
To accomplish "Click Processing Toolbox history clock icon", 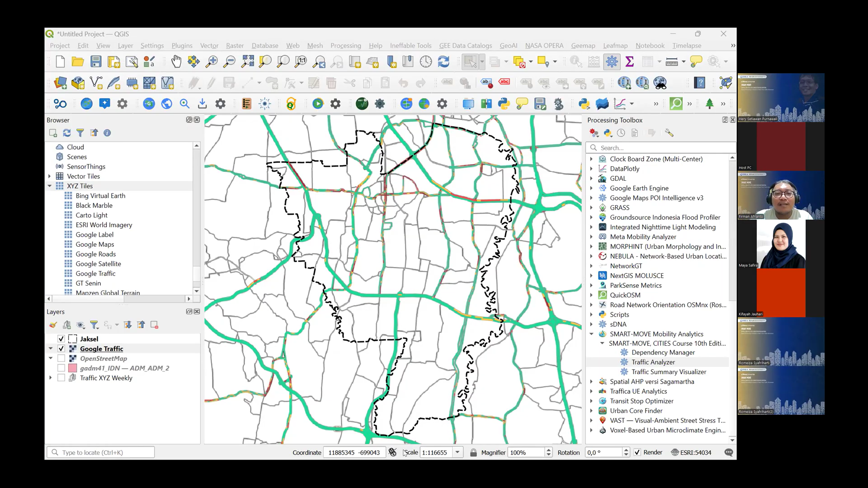I will point(621,133).
